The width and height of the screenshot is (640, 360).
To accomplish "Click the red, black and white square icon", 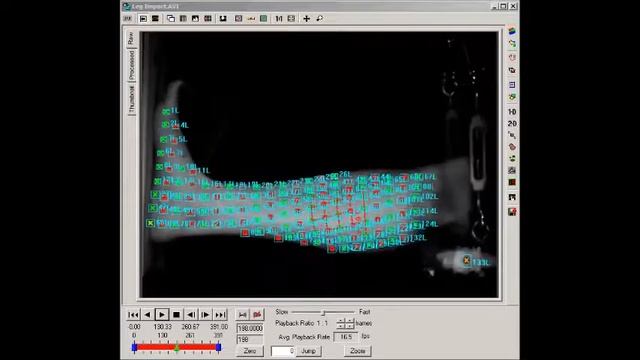I will click(x=512, y=212).
